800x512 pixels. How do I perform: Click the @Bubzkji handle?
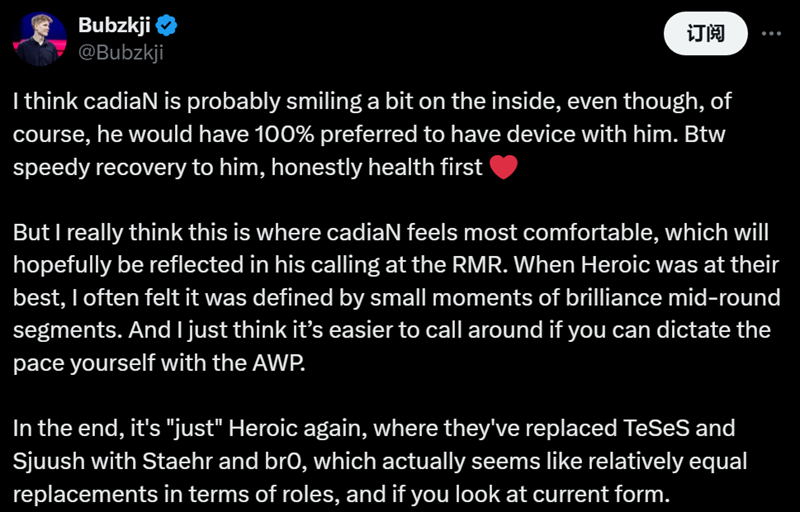point(120,52)
